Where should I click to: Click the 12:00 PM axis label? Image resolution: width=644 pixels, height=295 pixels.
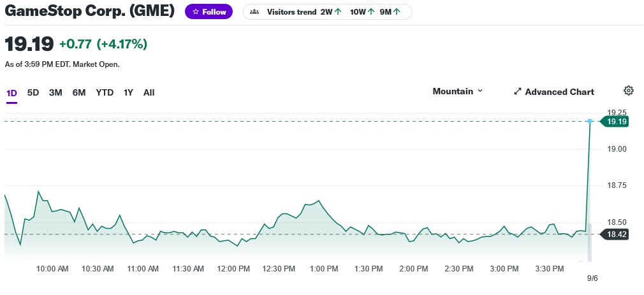233,269
